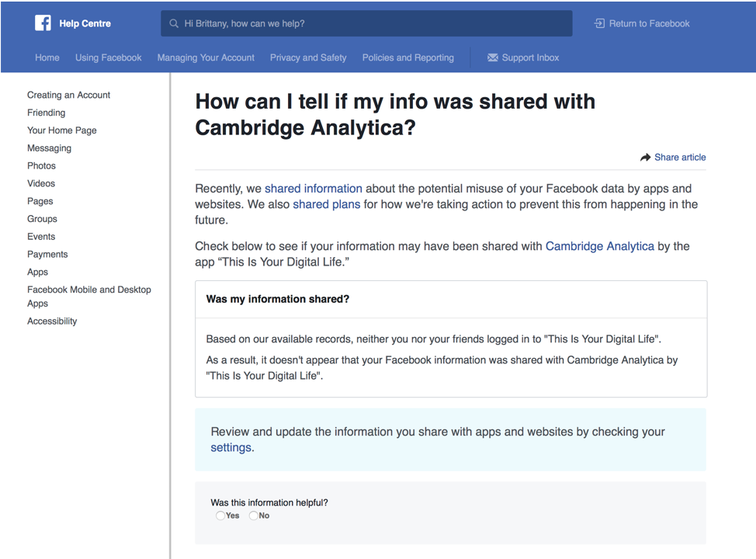Screen dimensions: 756x559
Task: Open the Using Facebook menu
Action: (109, 58)
